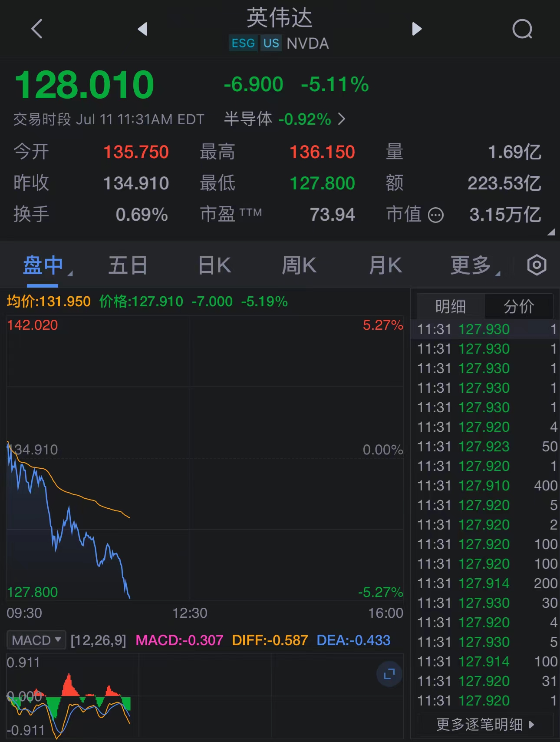The image size is (560, 742).
Task: Tap the chart upper bound 142.020
Action: point(33,325)
